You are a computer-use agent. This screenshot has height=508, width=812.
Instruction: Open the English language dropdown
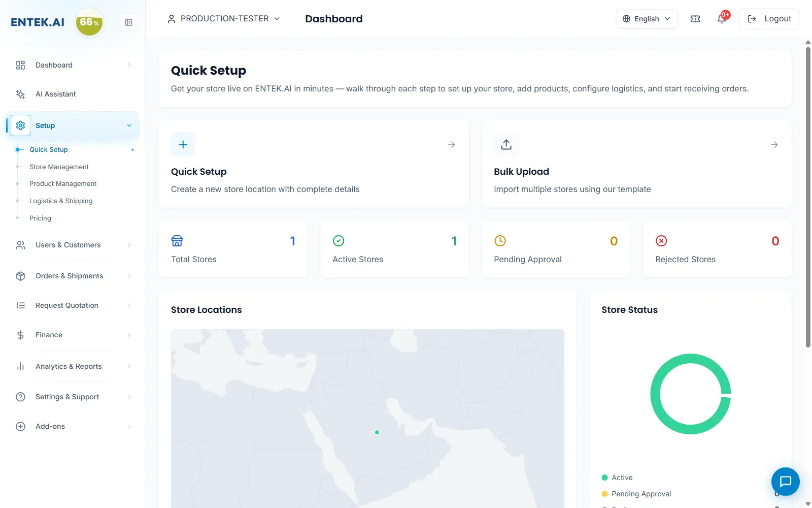coord(647,19)
